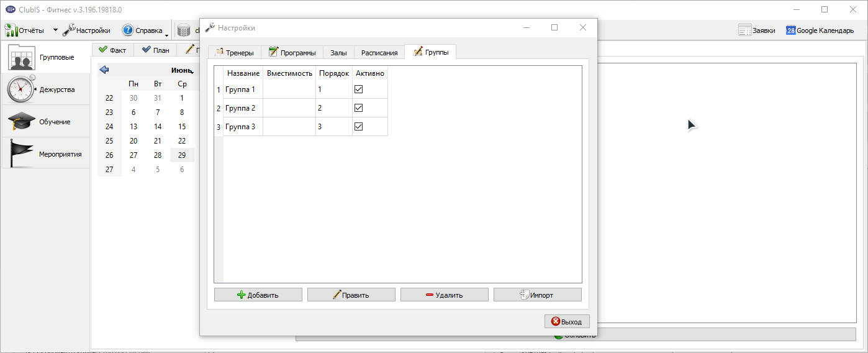Open the Июнь month dropdown
Image resolution: width=868 pixels, height=353 pixels.
pyautogui.click(x=183, y=70)
